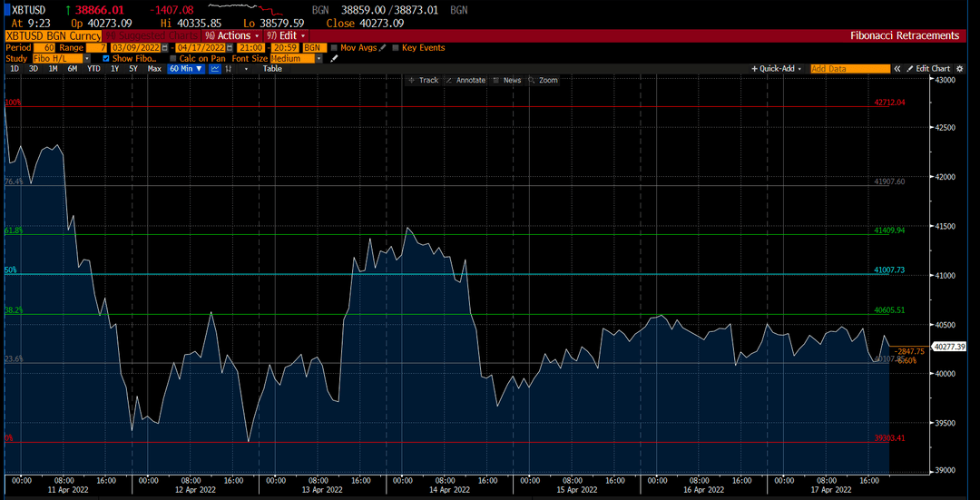The width and height of the screenshot is (980, 500).
Task: Click the Add Data input field
Action: coord(850,69)
